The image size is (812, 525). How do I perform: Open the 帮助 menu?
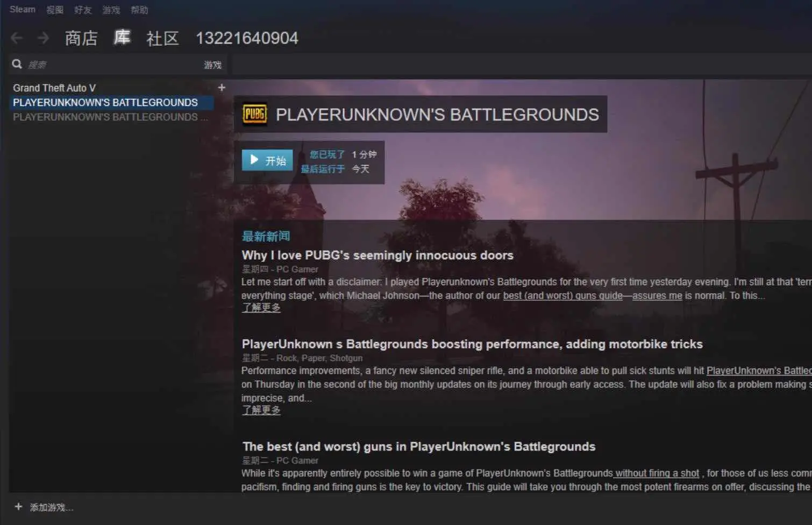pyautogui.click(x=139, y=10)
